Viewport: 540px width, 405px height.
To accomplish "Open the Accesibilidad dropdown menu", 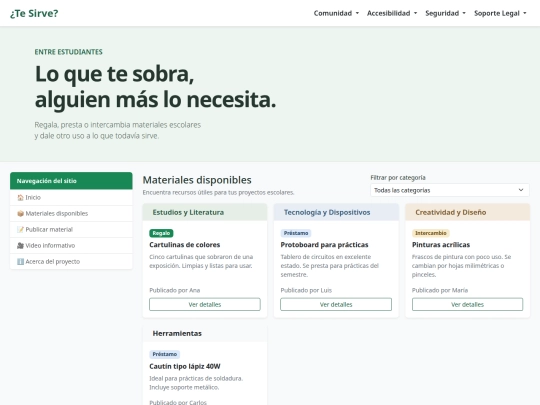I will pos(392,13).
